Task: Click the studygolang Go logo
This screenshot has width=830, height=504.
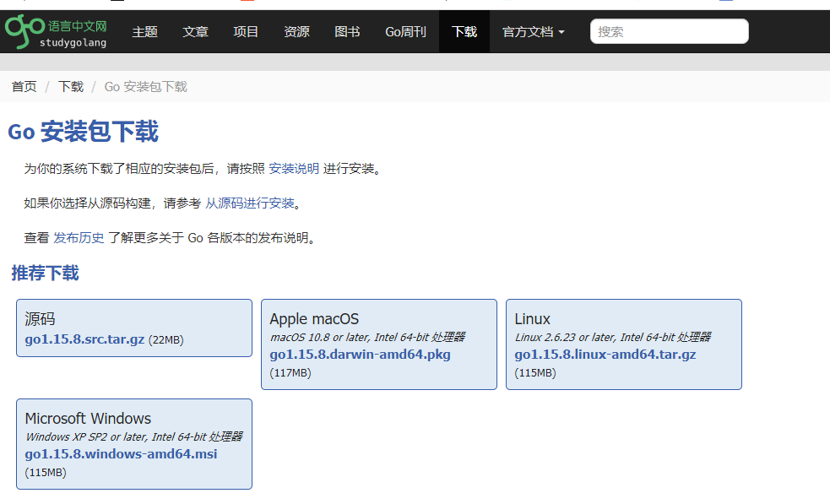Action: tap(56, 32)
